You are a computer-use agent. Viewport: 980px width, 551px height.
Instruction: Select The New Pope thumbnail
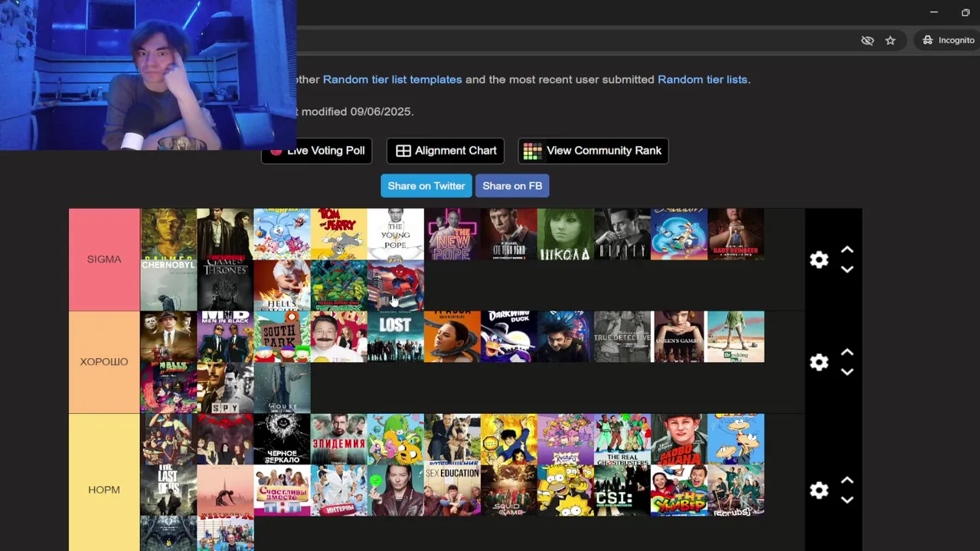pyautogui.click(x=452, y=234)
